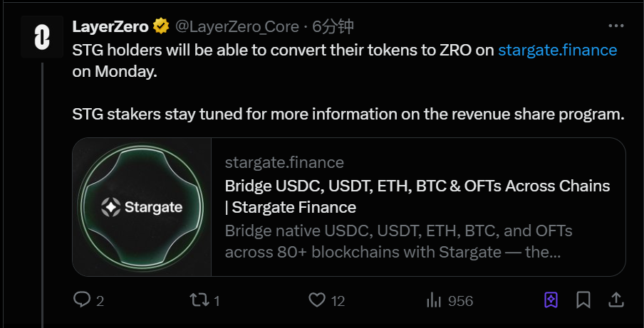The image size is (644, 328).
Task: Click the stargate.finance domain in link card
Action: point(284,163)
